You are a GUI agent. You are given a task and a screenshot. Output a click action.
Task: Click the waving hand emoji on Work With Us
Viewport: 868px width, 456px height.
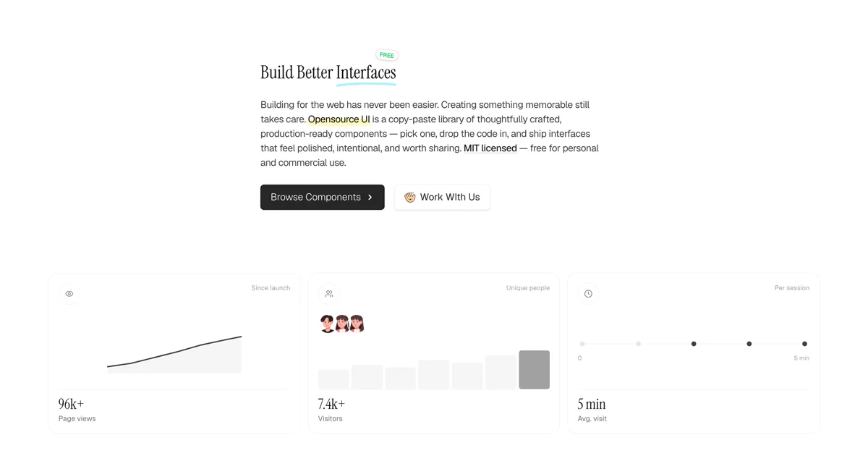(410, 198)
